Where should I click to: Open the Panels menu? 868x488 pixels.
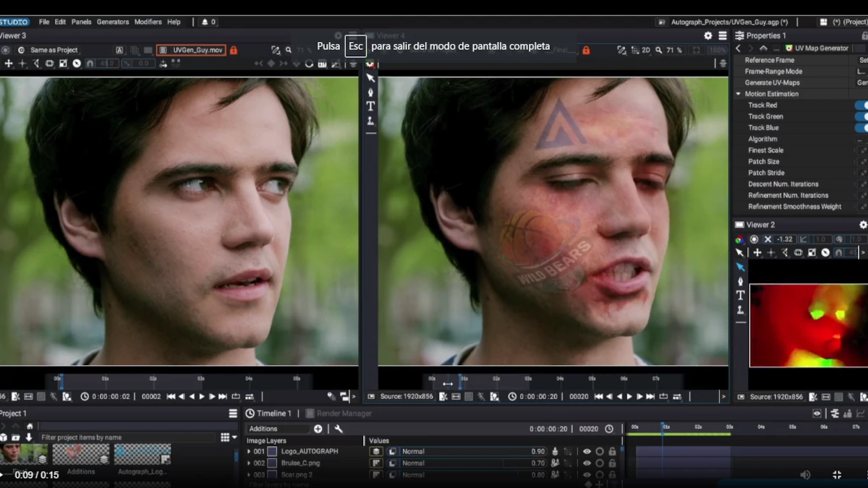[81, 22]
